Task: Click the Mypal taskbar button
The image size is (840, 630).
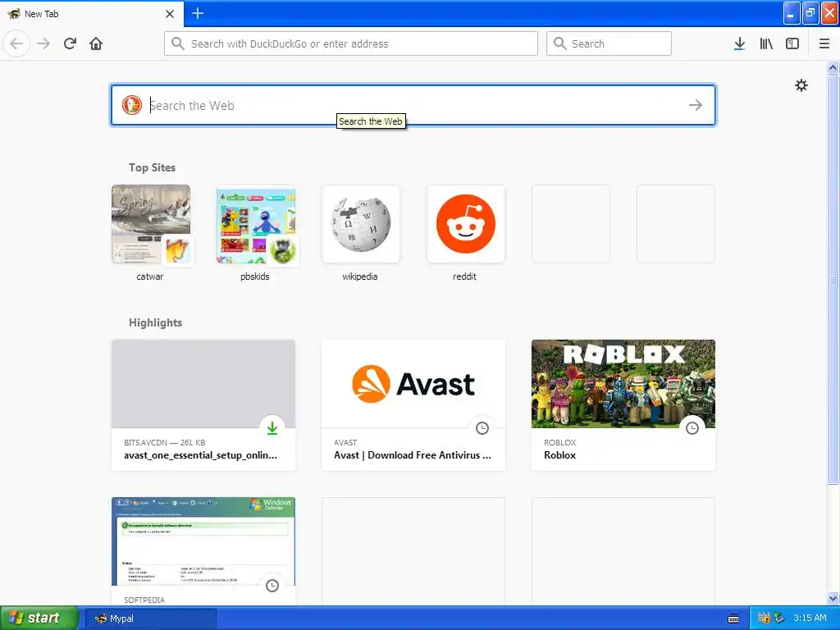Action: point(151,619)
